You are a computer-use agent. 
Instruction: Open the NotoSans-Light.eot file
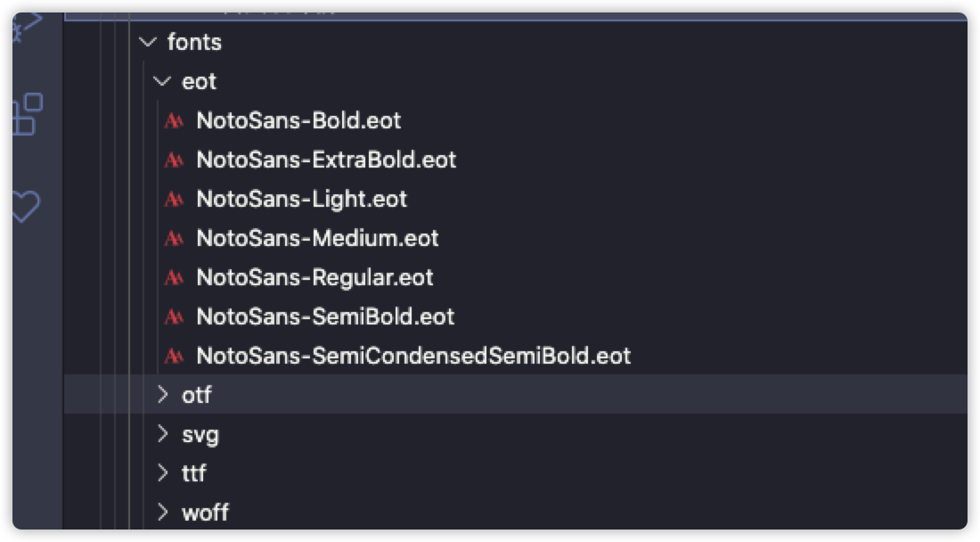tap(301, 200)
